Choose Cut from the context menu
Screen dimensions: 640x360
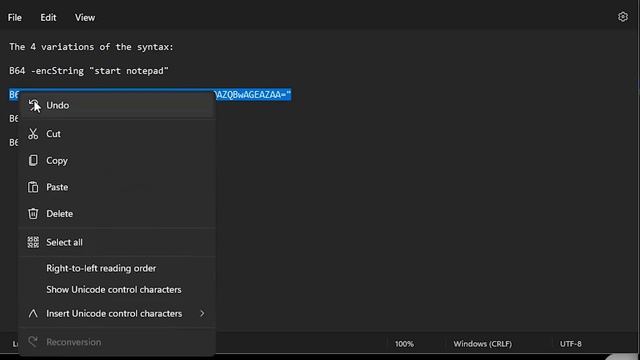click(x=117, y=133)
